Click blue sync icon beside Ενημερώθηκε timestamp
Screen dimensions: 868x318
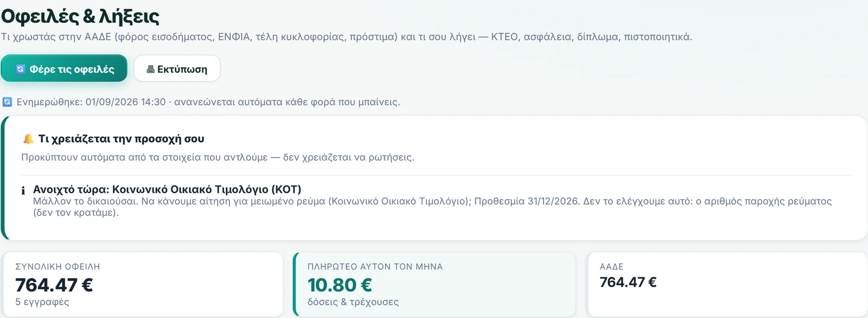coord(7,102)
